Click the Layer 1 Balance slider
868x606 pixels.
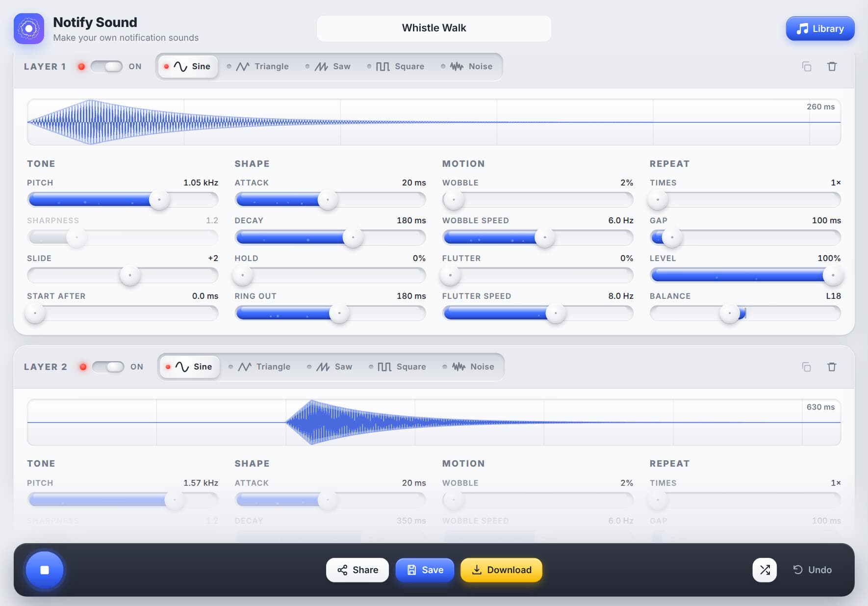745,313
